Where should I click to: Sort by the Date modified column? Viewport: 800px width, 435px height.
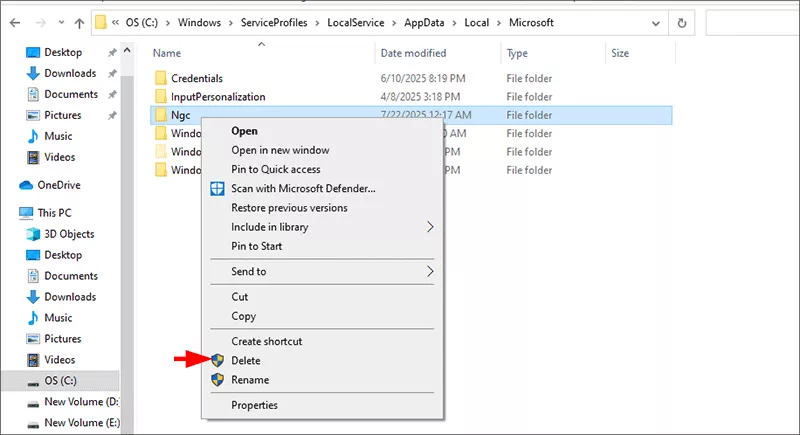pos(413,53)
